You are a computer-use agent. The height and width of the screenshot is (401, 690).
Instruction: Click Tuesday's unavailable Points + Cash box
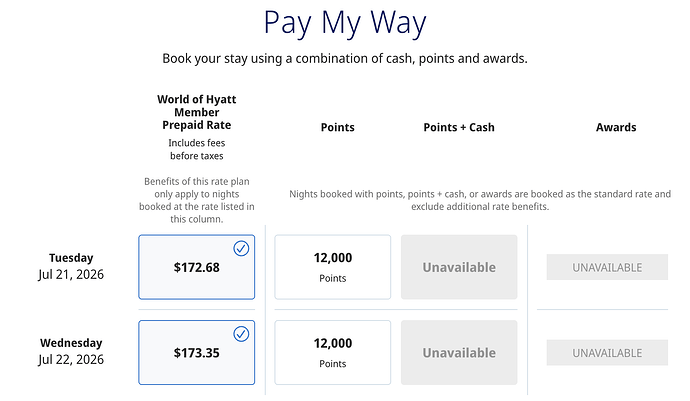pyautogui.click(x=459, y=267)
